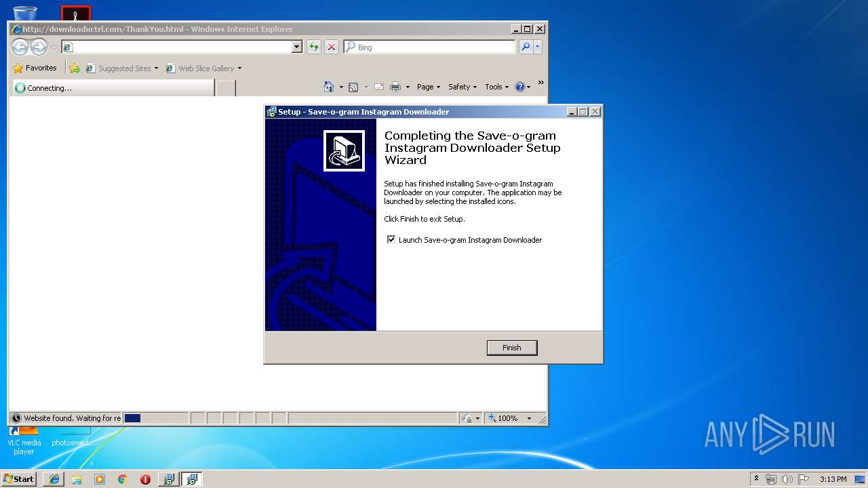The image size is (868, 488).
Task: Click the security zone icon in status bar
Action: [x=467, y=418]
